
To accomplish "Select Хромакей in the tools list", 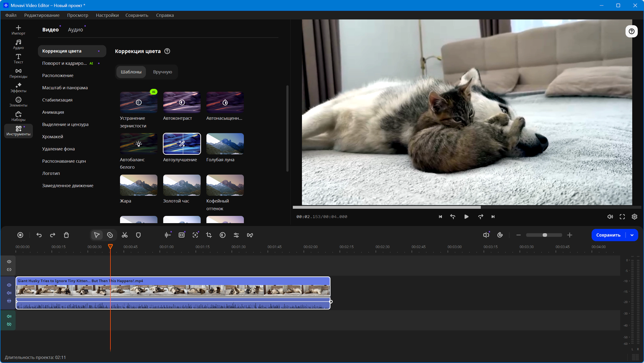I will [53, 137].
